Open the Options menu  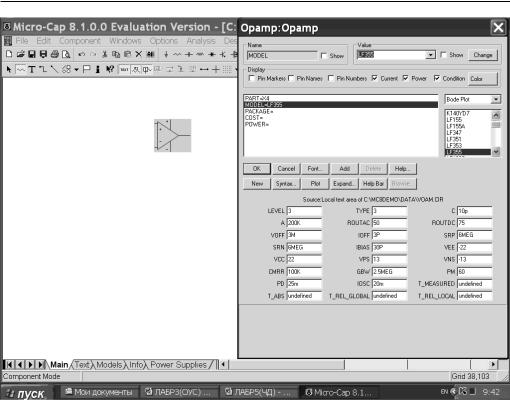pos(164,41)
